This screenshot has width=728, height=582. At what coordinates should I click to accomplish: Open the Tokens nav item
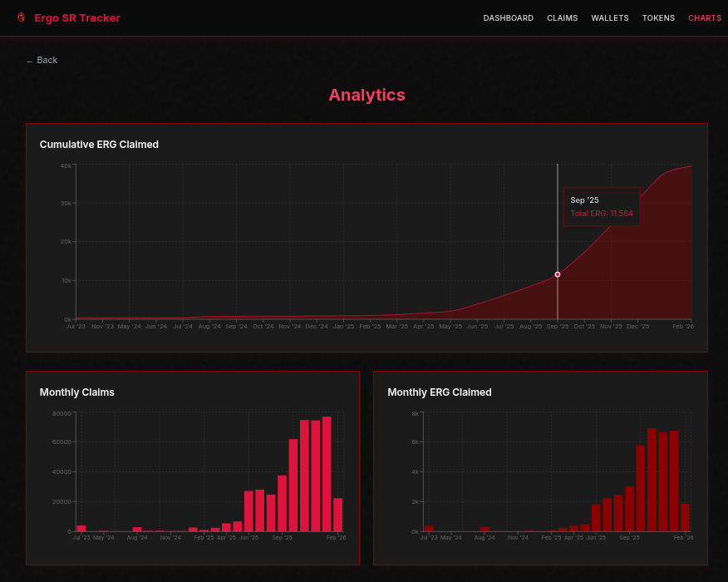(x=658, y=18)
